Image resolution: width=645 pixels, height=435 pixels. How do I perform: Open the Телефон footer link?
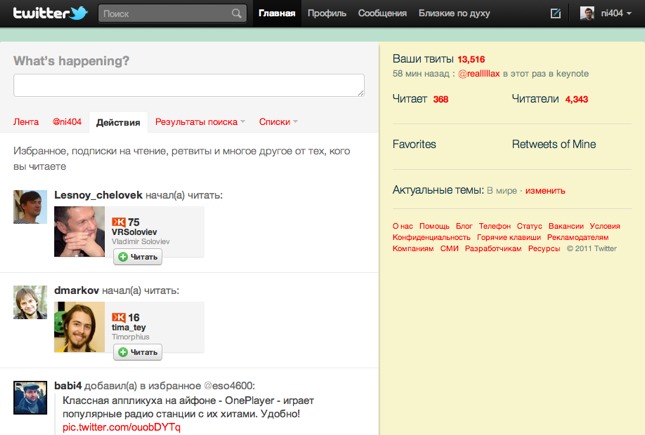coord(494,226)
